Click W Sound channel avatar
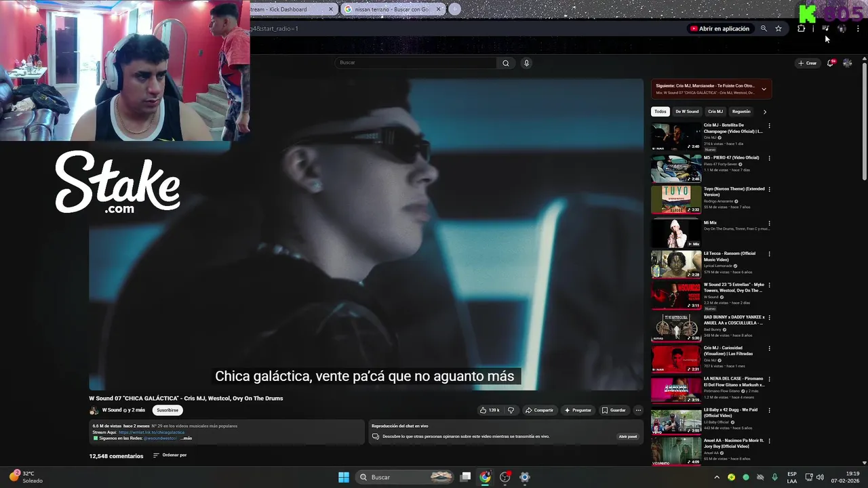Image resolution: width=868 pixels, height=488 pixels. tap(94, 411)
